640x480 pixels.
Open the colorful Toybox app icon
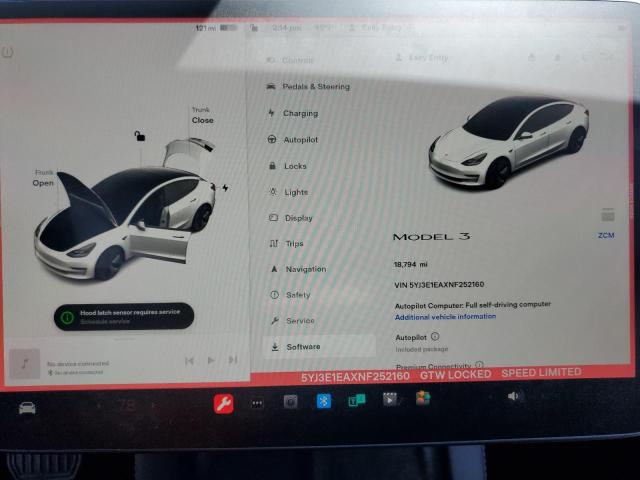[x=423, y=398]
